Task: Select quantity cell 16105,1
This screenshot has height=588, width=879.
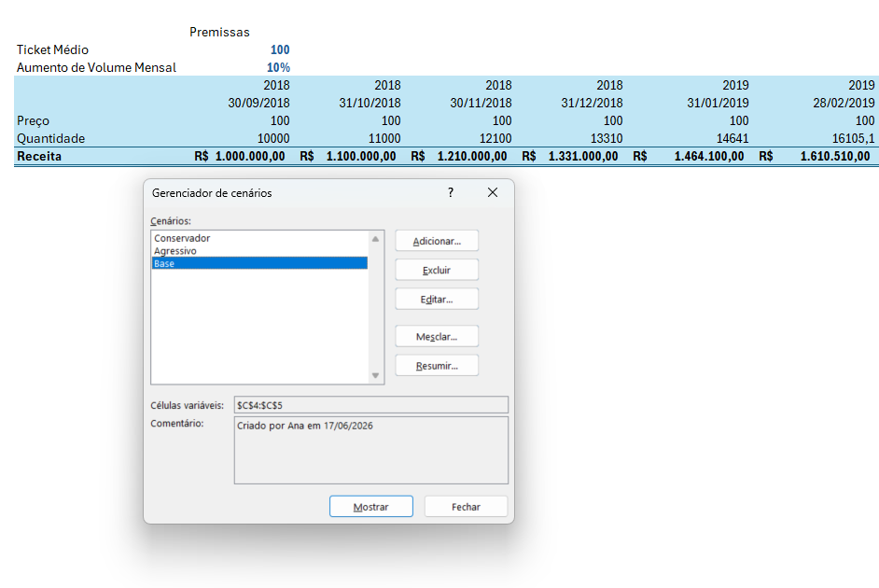Action: [x=853, y=138]
